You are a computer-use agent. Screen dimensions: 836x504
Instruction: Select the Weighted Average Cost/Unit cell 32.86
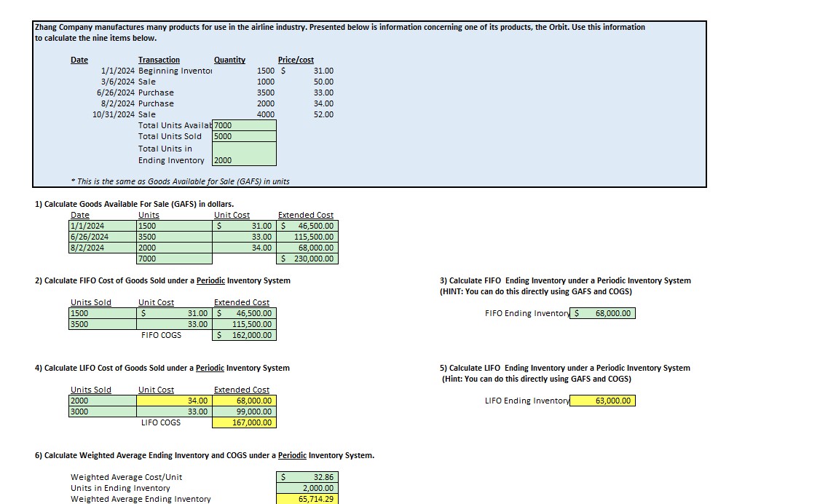[x=307, y=477]
